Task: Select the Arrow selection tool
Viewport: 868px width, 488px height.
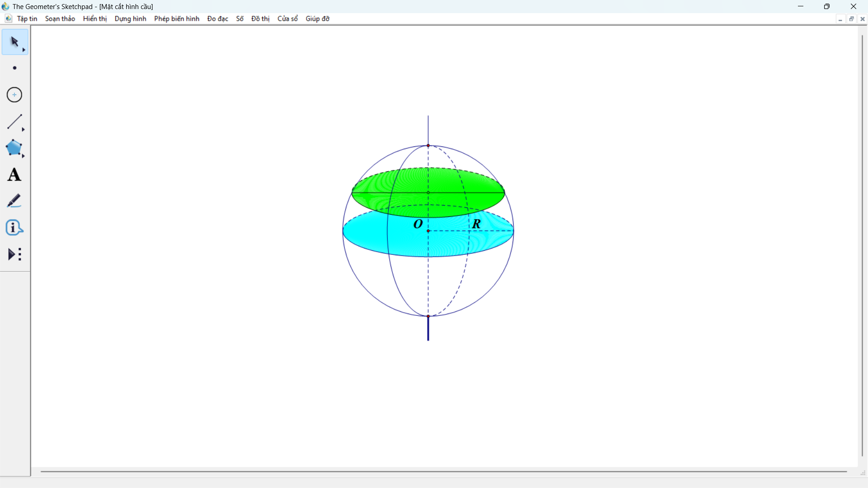Action: [14, 42]
